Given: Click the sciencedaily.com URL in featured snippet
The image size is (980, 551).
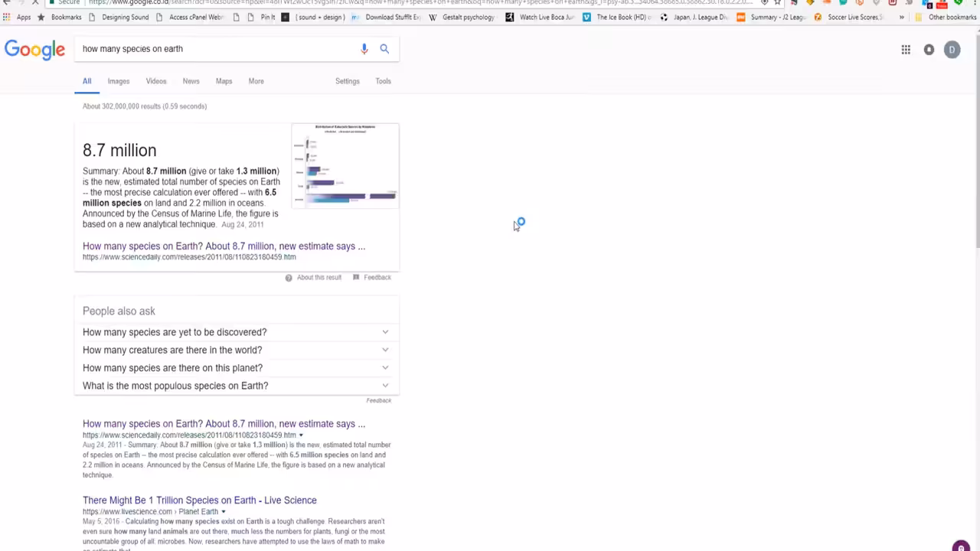Looking at the screenshot, I should click(189, 257).
